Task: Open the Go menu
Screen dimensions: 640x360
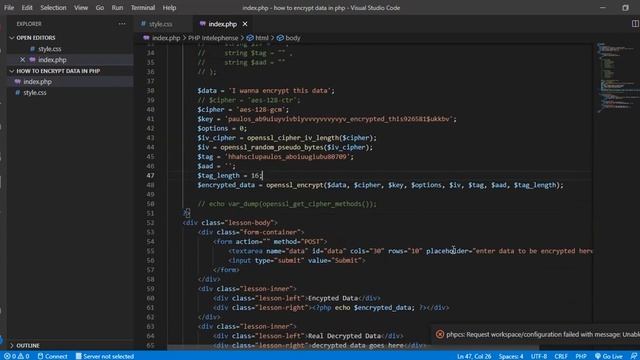Action: pyautogui.click(x=100, y=8)
